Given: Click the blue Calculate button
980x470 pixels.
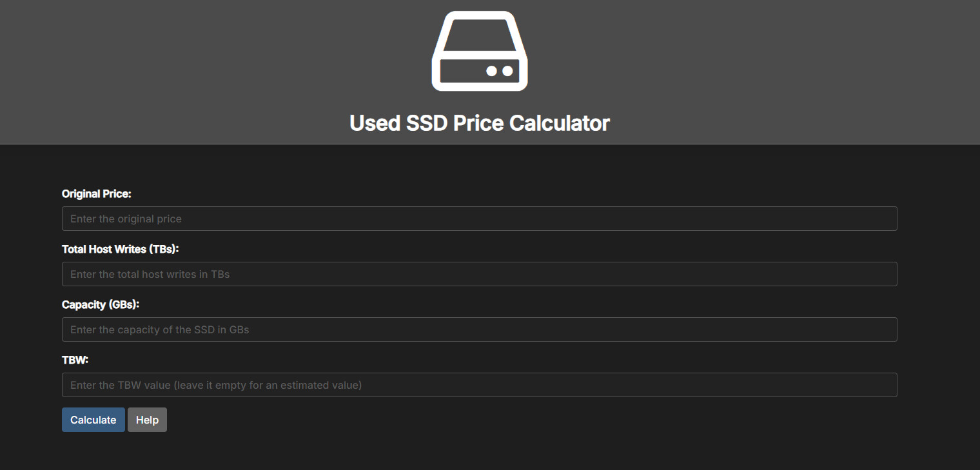Looking at the screenshot, I should (93, 420).
